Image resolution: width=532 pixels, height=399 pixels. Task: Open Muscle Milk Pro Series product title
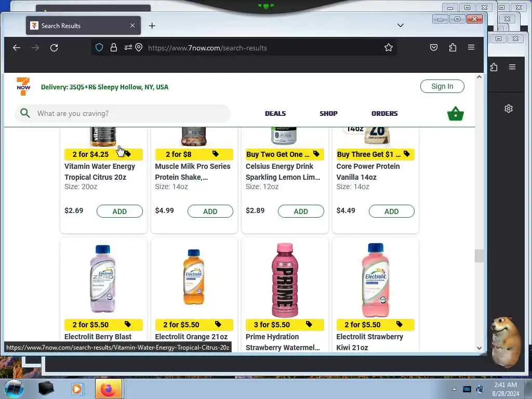(x=192, y=171)
